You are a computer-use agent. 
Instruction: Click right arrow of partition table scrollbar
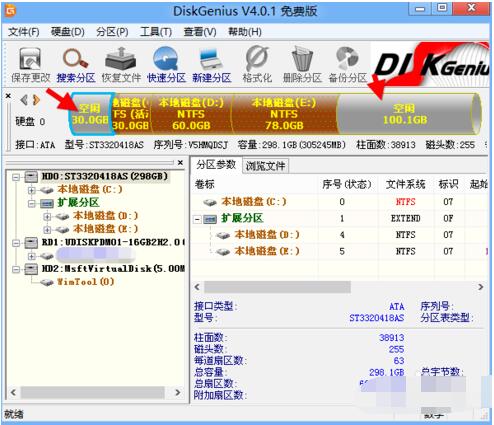coord(480,287)
